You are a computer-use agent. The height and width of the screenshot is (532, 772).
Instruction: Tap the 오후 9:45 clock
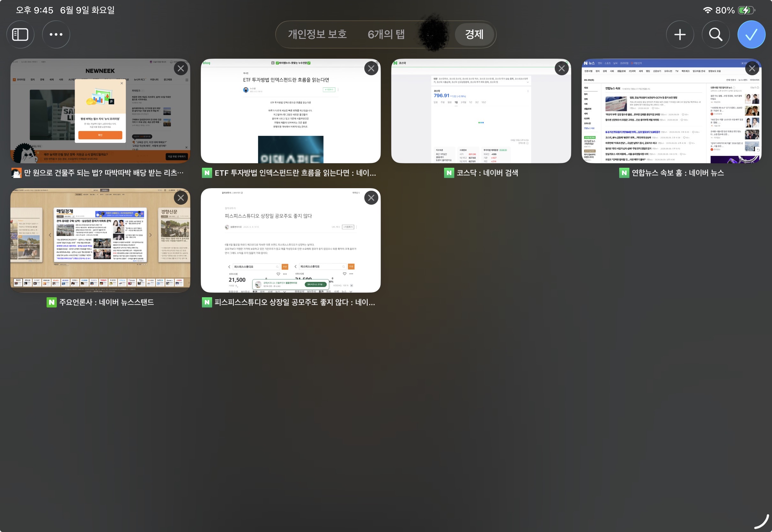[x=35, y=10]
